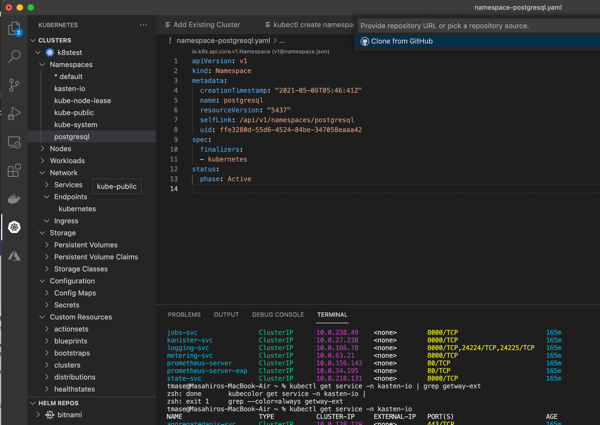
Task: Select the kubernetes endpoint item
Action: click(77, 209)
